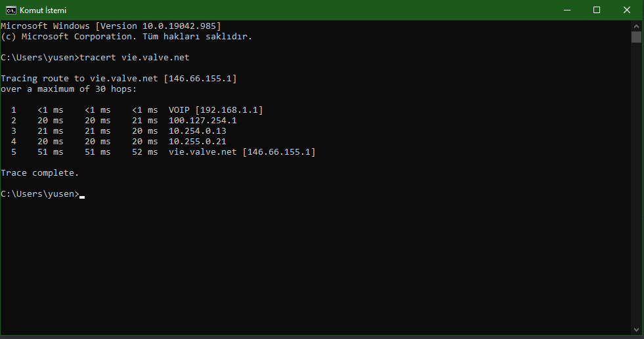Maximize the Komut İstemi window
This screenshot has height=339, width=644.
(x=596, y=10)
